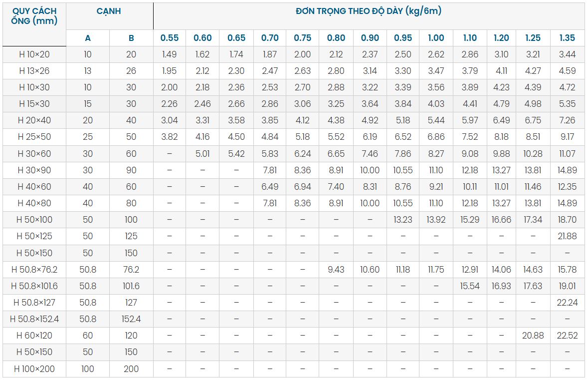This screenshot has height=380, width=588.
Task: Select the B side value 200
Action: tap(131, 369)
